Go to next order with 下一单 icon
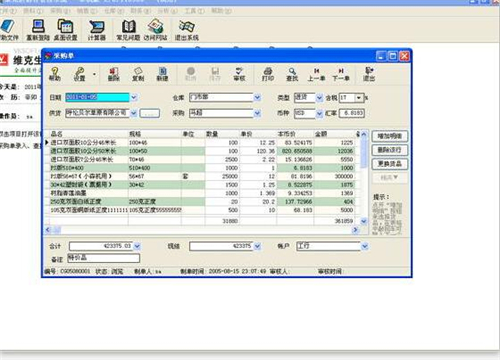The width and height of the screenshot is (500, 360). [x=341, y=74]
